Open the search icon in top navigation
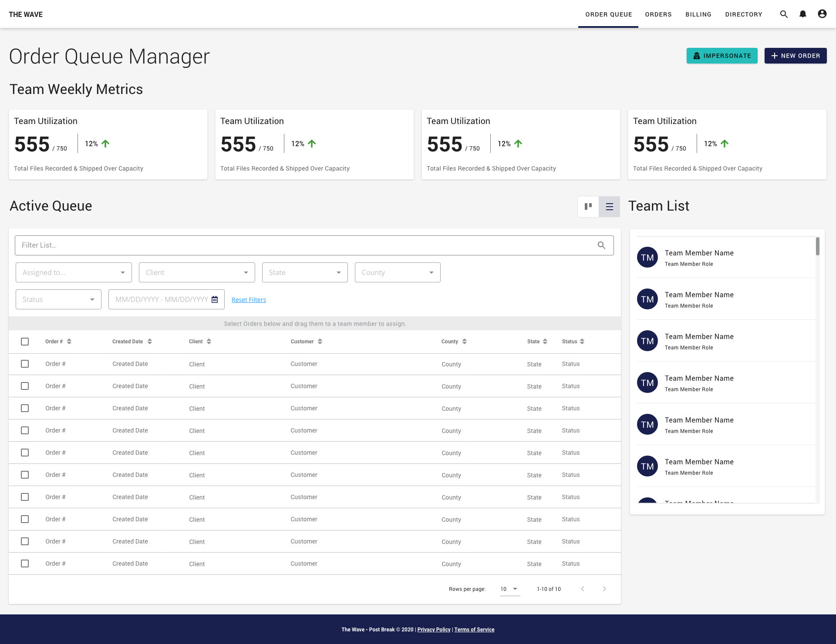 [x=784, y=14]
